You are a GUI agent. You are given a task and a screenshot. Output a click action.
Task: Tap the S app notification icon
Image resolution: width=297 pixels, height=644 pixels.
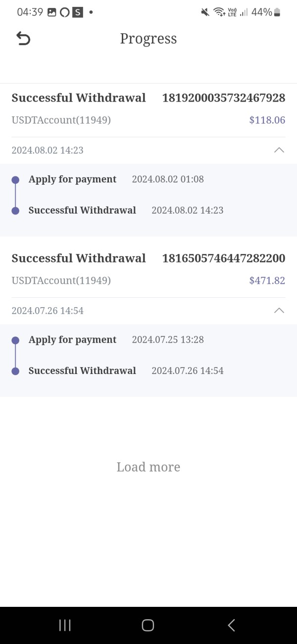[x=78, y=12]
